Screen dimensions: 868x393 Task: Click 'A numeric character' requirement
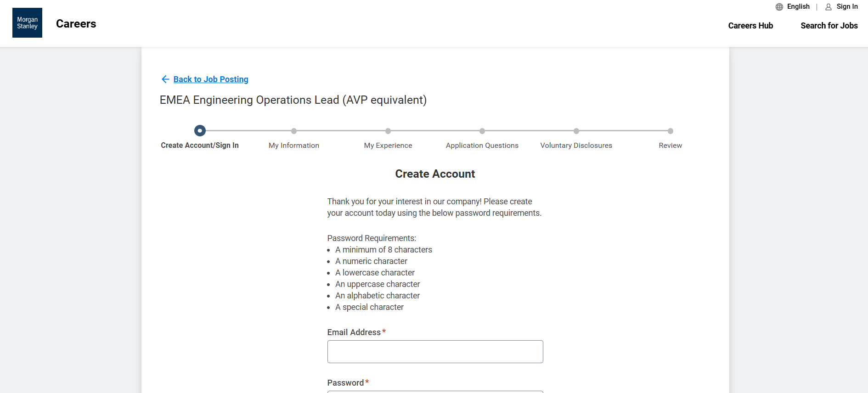[371, 261]
